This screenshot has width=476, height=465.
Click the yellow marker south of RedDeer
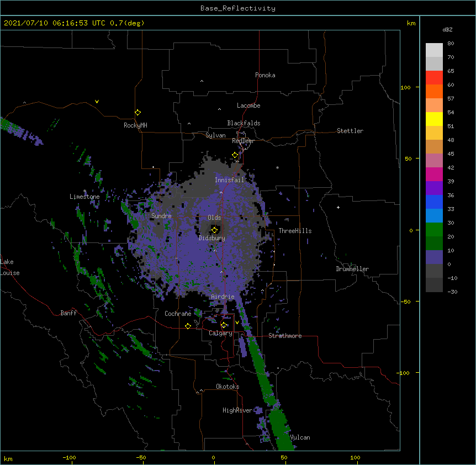tap(235, 155)
